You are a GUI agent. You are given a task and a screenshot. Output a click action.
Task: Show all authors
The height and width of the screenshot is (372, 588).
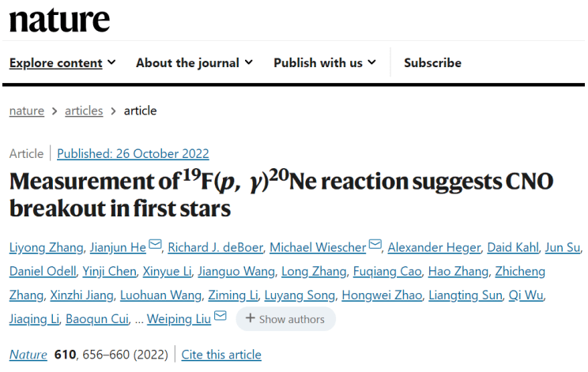coord(285,319)
